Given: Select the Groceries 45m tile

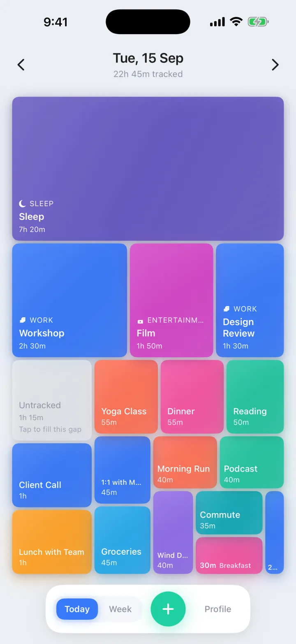Looking at the screenshot, I should pos(123,540).
